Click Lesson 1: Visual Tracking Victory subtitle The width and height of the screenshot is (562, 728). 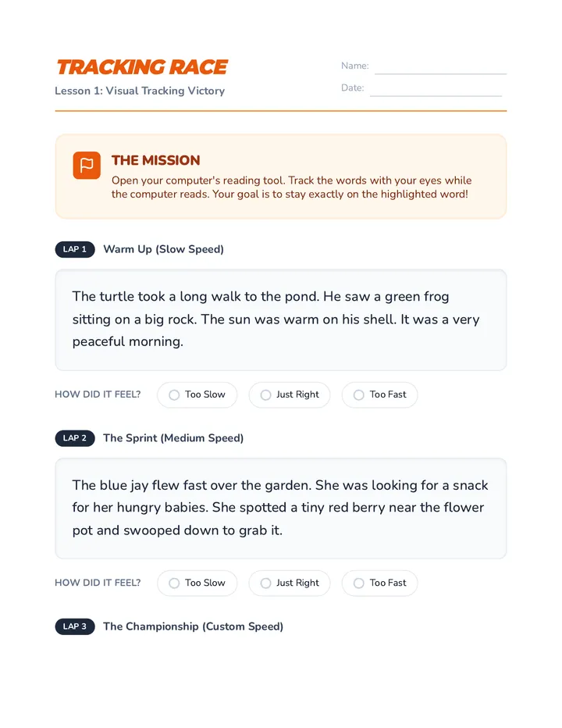[140, 91]
